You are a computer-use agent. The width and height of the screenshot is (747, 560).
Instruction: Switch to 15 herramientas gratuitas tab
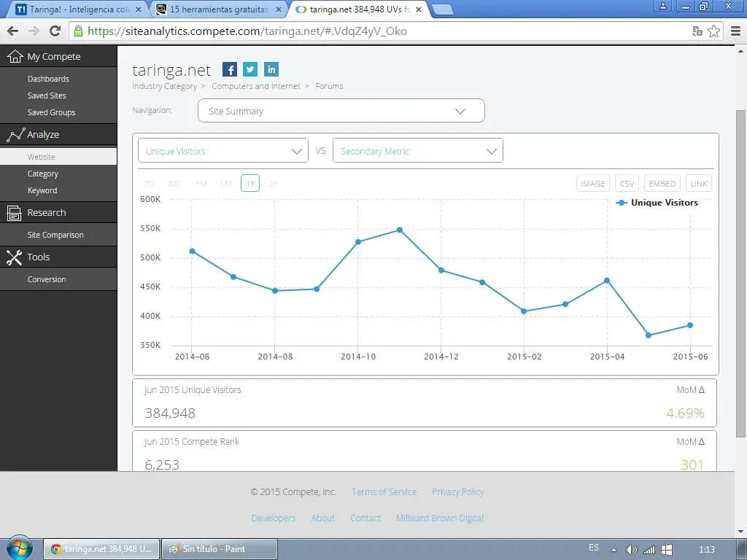(219, 9)
